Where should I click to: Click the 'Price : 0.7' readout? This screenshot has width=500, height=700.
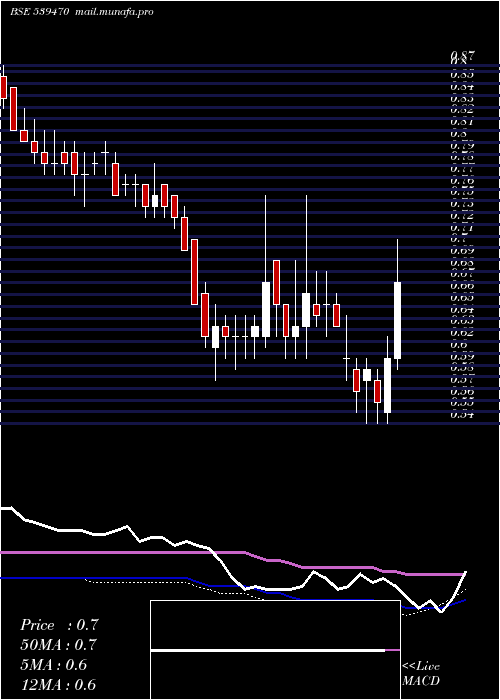coord(58,625)
